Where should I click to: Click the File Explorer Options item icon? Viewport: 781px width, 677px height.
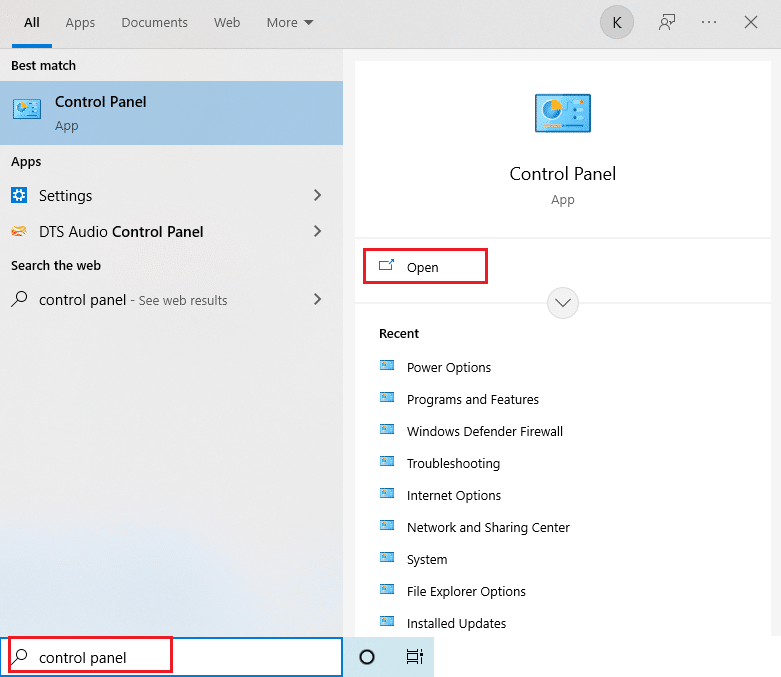[x=387, y=590]
